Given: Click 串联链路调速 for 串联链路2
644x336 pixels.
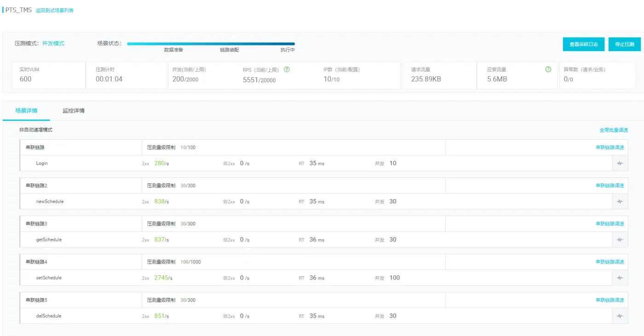Looking at the screenshot, I should [609, 186].
